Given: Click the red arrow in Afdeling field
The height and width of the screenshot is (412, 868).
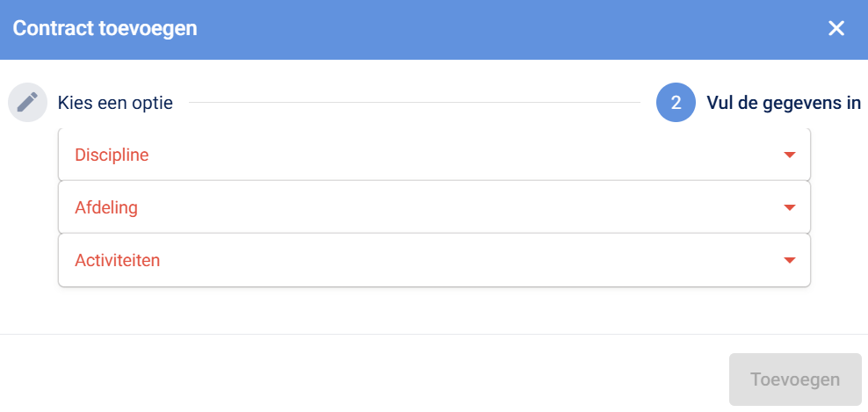Looking at the screenshot, I should tap(789, 208).
